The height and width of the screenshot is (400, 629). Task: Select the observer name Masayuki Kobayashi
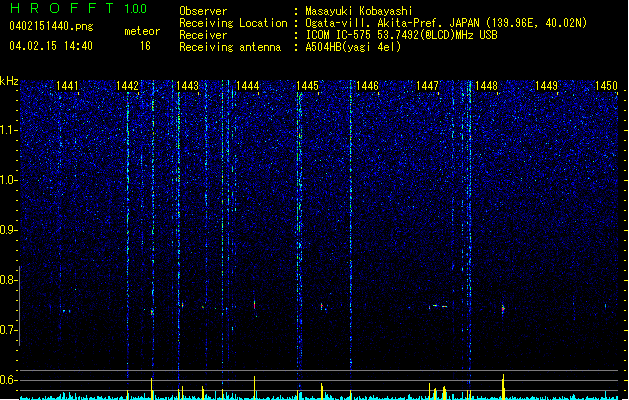(x=359, y=11)
